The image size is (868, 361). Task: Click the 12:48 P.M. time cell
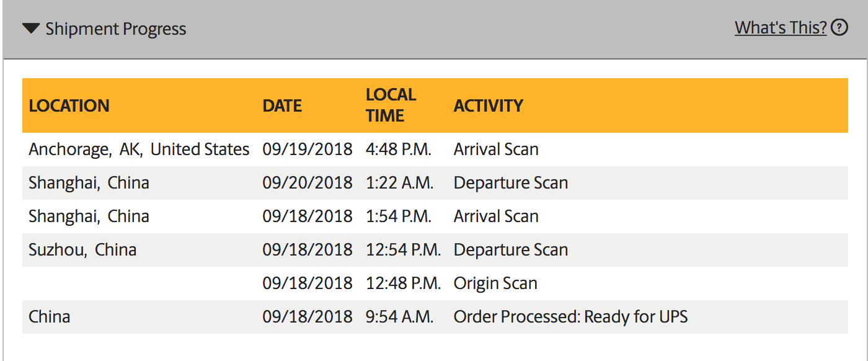(404, 283)
